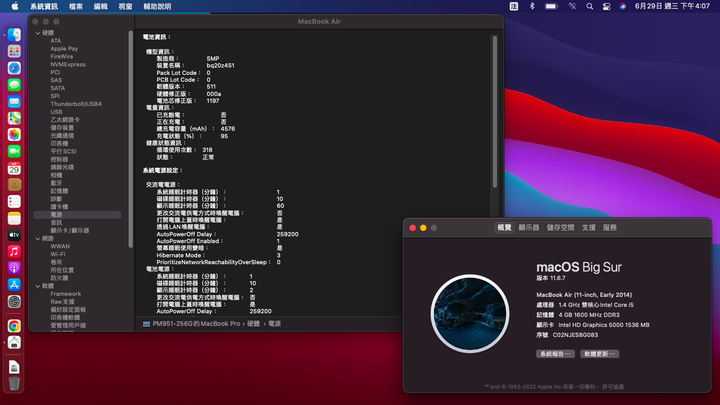Click the 軟體更新 button
Screen dimensions: 720x405
tap(600, 354)
